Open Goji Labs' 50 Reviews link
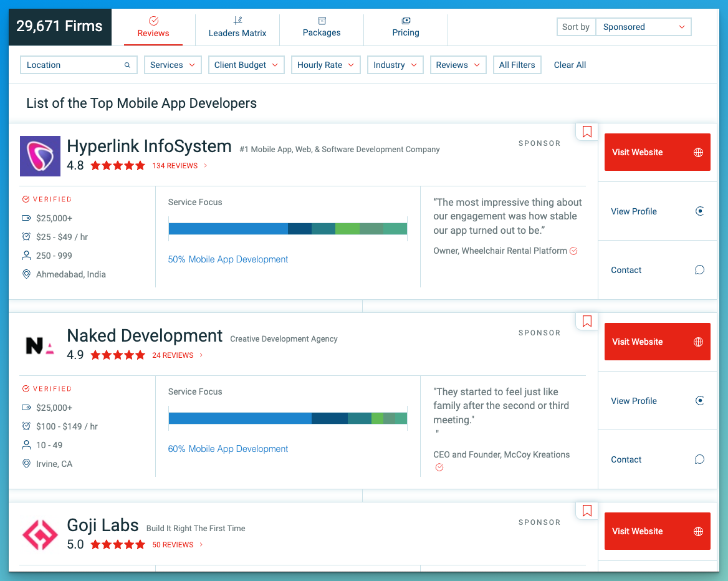Screen dimensions: 728x581 pos(178,545)
